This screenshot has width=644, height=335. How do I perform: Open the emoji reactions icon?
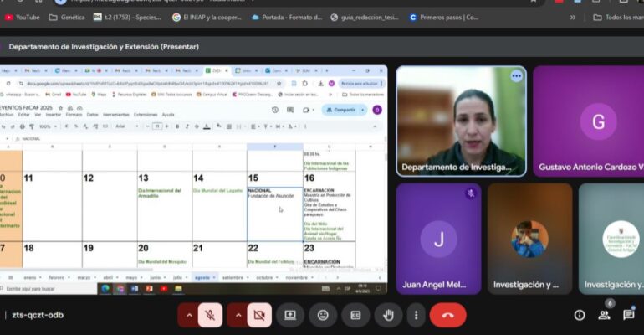[x=323, y=315]
